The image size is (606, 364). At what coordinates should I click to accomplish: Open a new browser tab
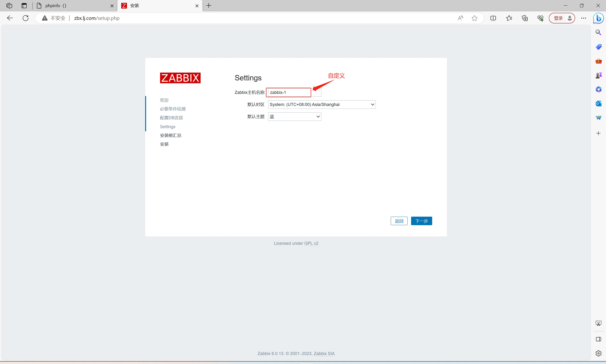[209, 6]
